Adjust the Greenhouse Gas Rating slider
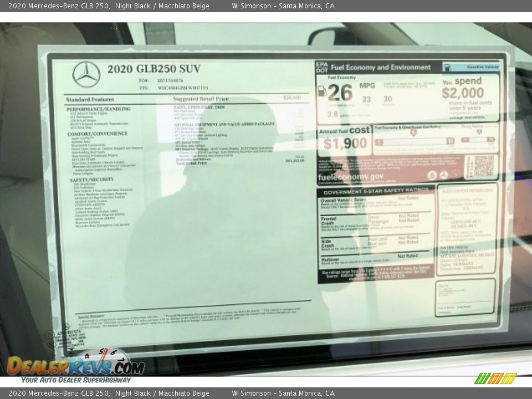Screen dimensions: 532x399 tap(413, 142)
